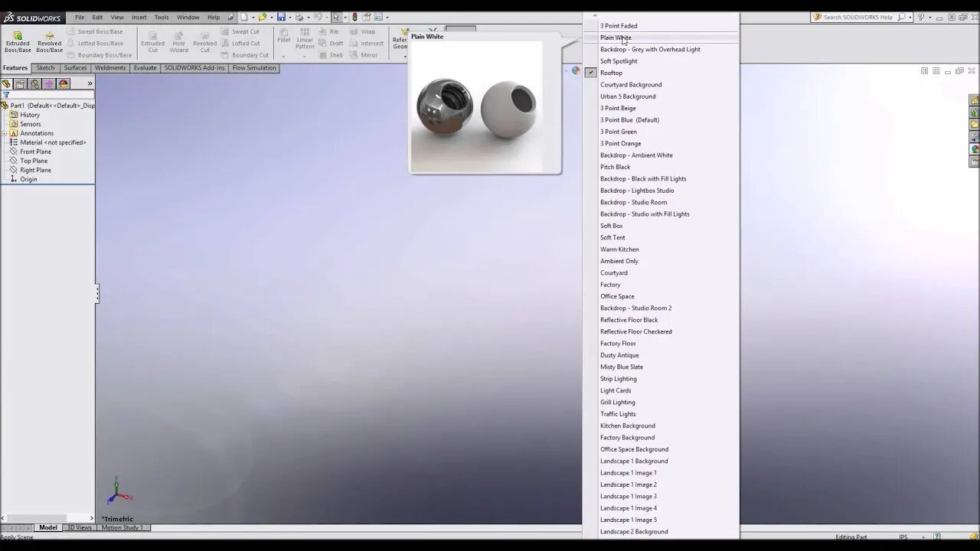Open the DisplayManager tab icon
Image resolution: width=980 pixels, height=551 pixels.
[64, 83]
